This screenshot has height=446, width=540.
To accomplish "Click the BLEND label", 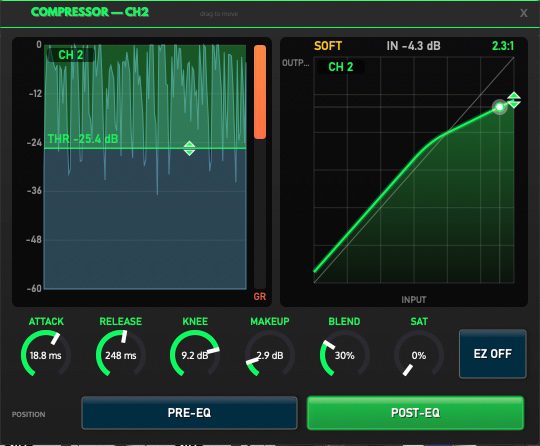I will point(344,321).
